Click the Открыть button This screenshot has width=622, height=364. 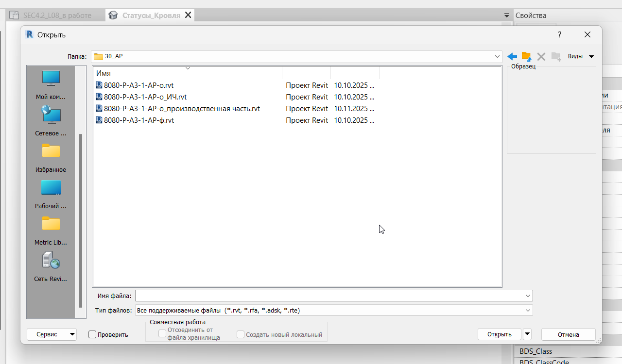(500, 334)
